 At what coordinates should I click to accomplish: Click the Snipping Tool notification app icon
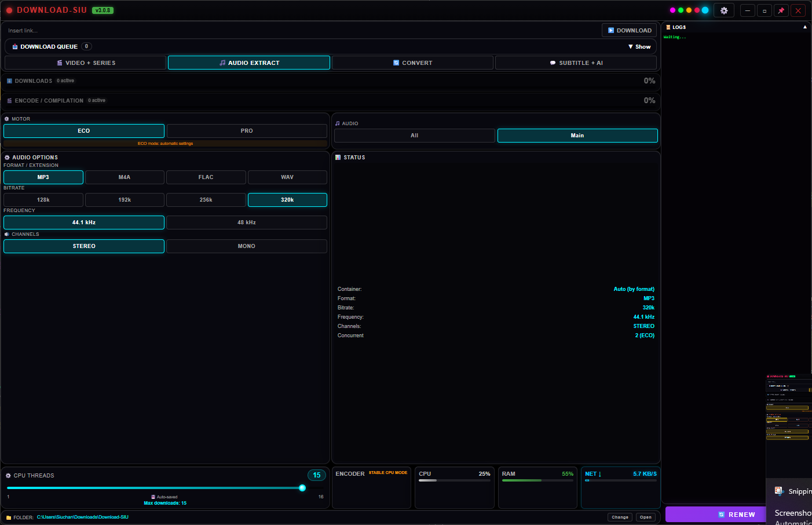pos(779,491)
